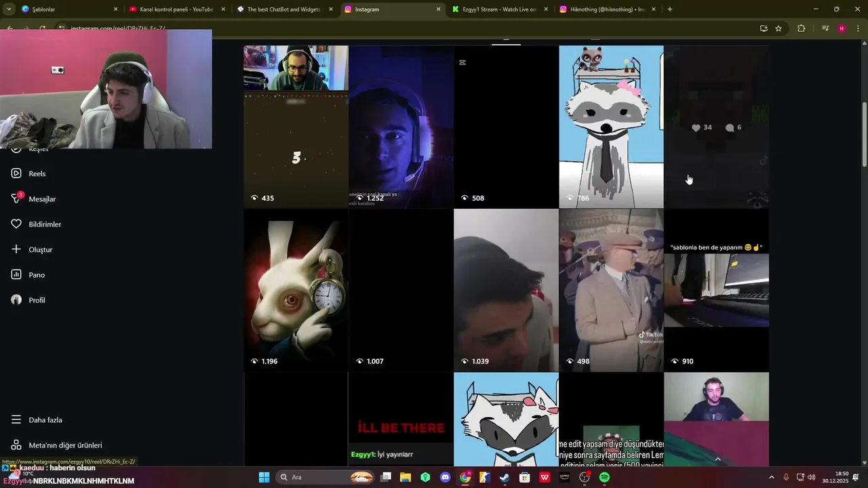Open the Pano dashboard icon

click(x=16, y=274)
